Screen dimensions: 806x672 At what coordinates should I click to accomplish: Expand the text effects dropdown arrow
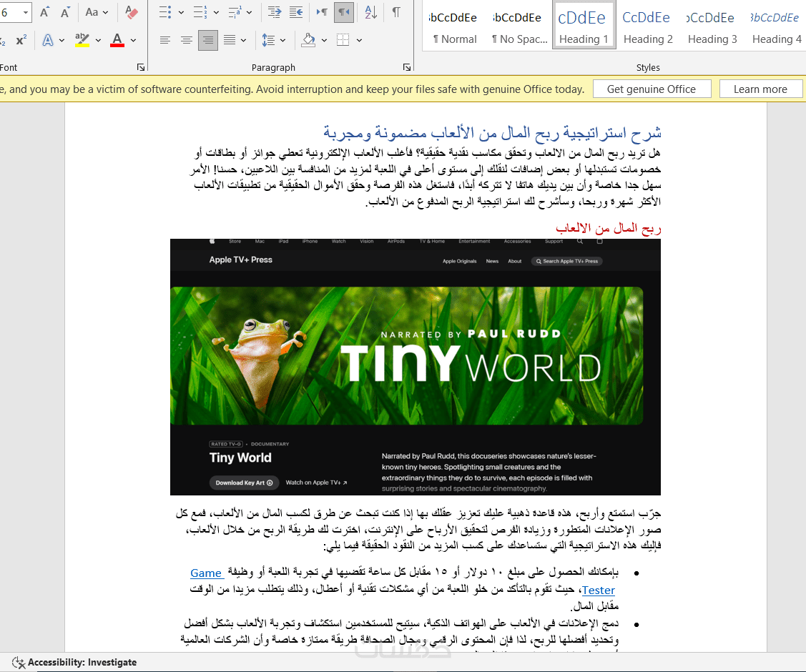[62, 40]
